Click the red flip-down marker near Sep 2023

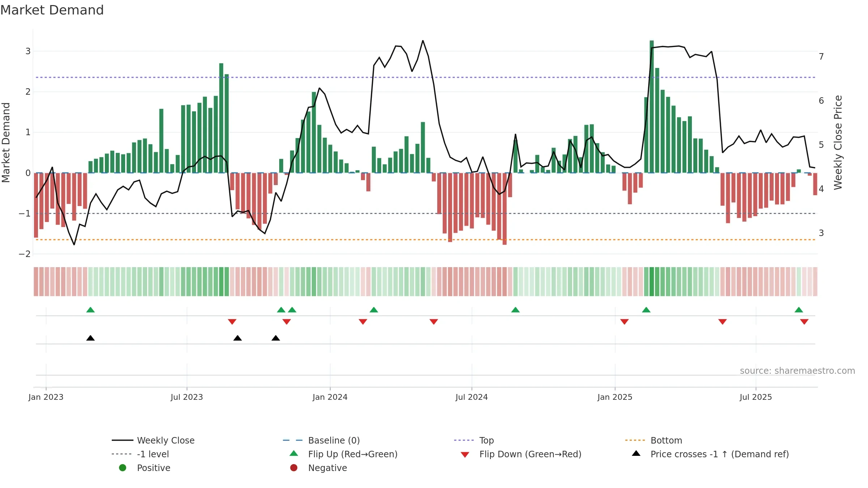click(232, 322)
